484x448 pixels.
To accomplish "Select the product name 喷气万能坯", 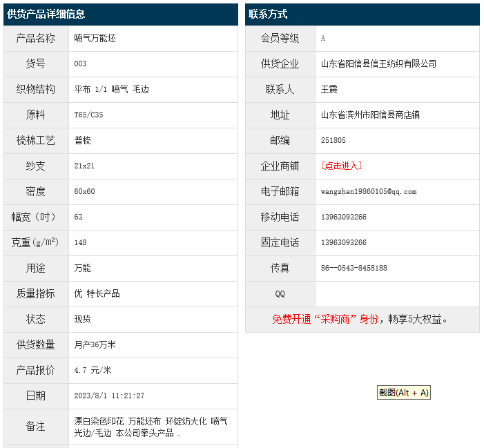I will point(95,38).
